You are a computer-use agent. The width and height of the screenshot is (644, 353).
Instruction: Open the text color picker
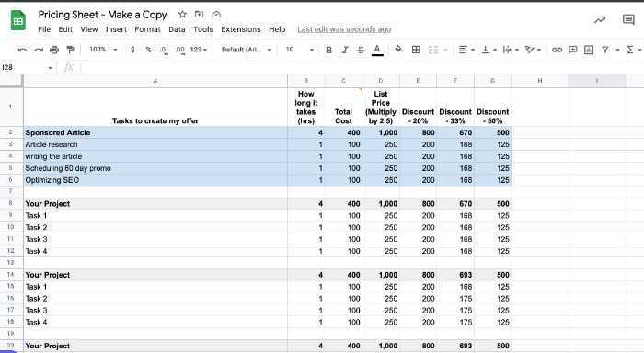(377, 50)
